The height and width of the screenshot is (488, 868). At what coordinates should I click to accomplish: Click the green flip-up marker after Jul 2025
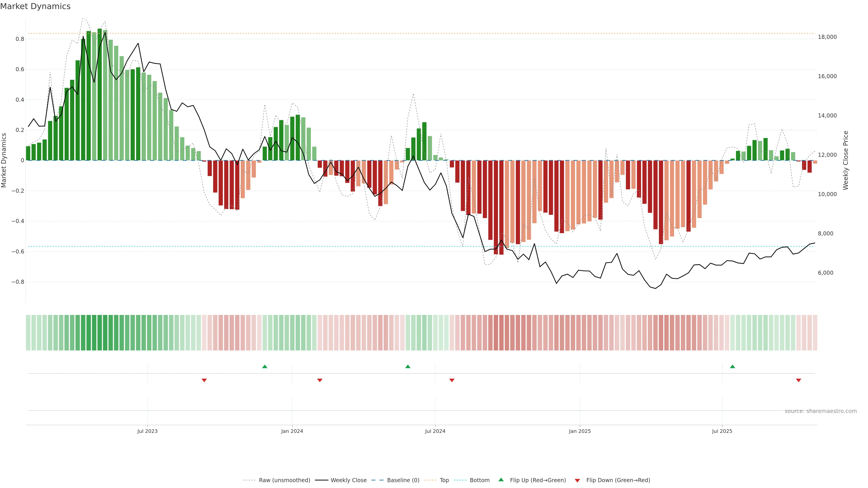click(732, 366)
